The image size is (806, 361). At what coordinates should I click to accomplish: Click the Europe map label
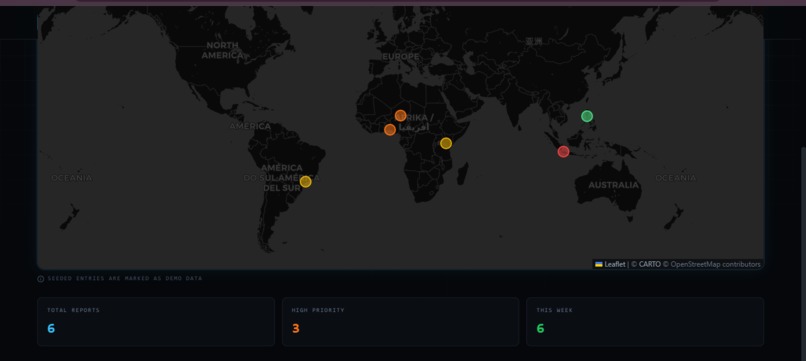point(400,57)
